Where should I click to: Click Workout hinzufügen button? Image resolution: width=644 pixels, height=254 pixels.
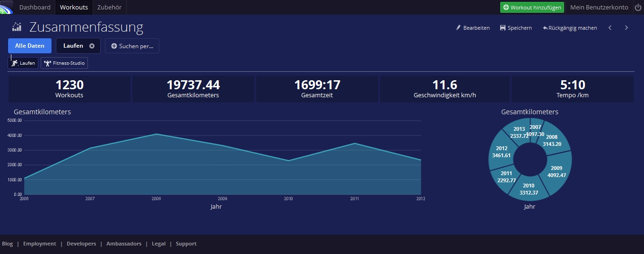532,7
